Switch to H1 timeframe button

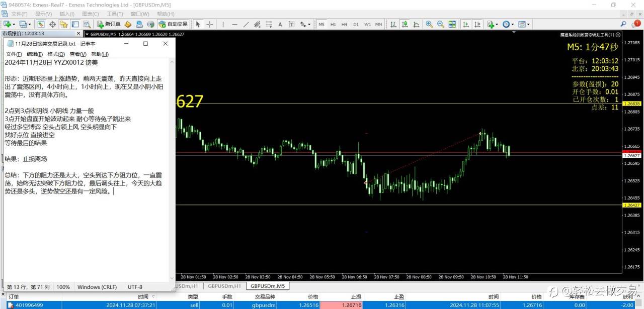(x=333, y=24)
